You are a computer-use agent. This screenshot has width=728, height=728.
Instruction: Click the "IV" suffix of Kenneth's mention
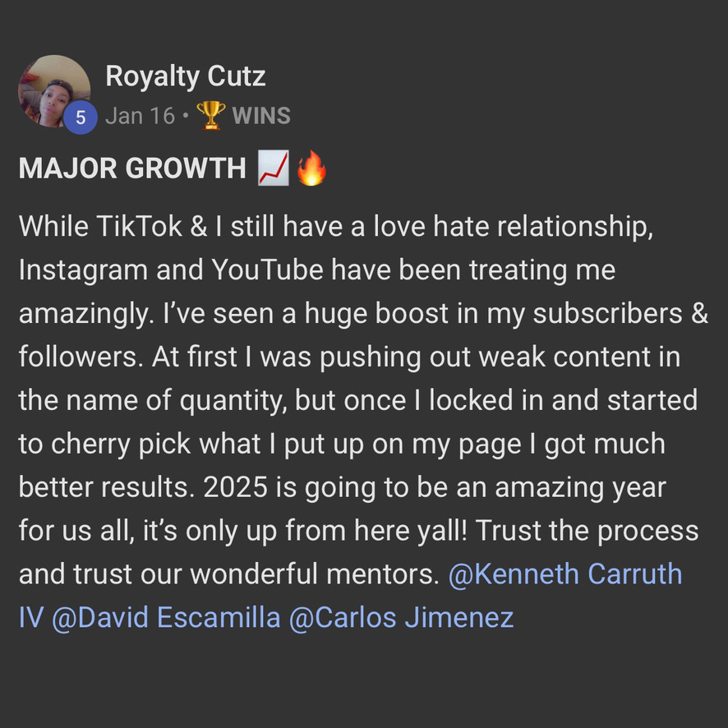(30, 616)
